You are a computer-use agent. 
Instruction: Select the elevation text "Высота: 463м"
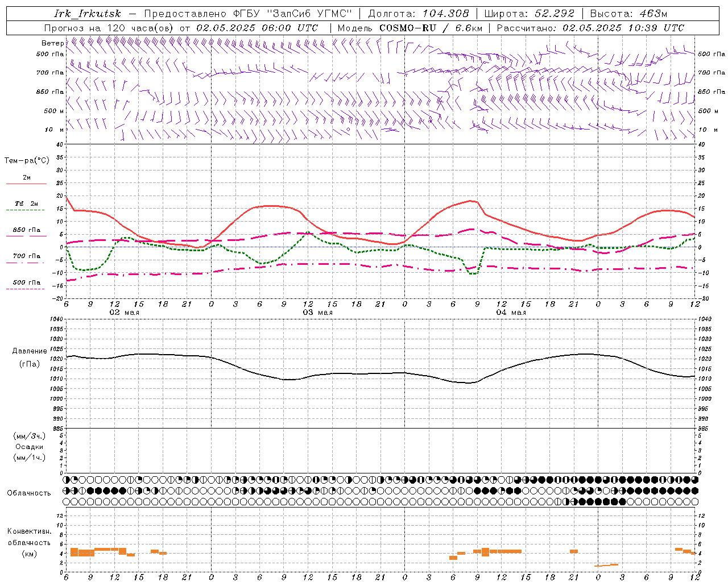point(628,14)
